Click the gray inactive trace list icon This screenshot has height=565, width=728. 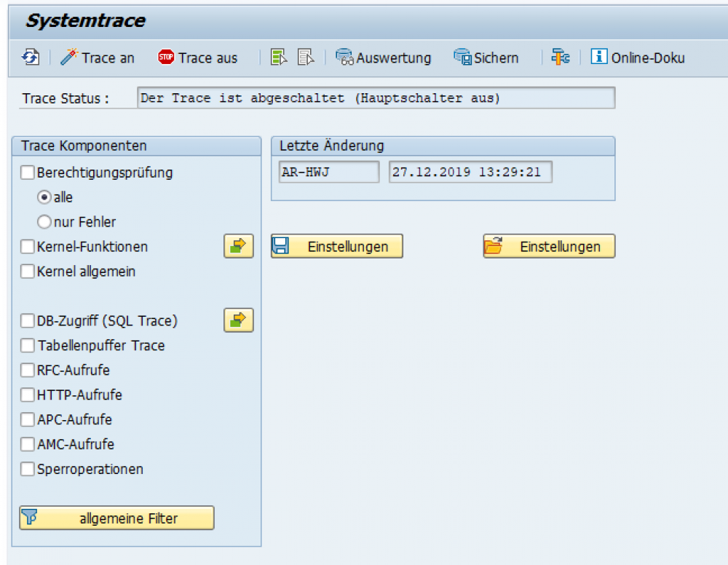[x=305, y=57]
